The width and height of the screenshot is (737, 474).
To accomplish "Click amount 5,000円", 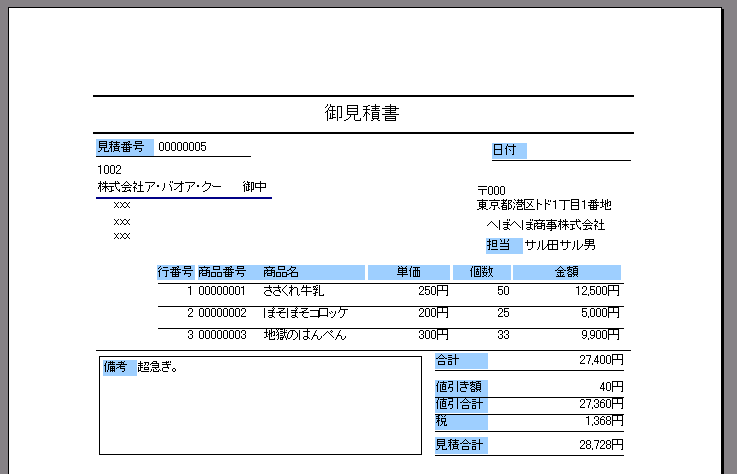I will [x=600, y=313].
